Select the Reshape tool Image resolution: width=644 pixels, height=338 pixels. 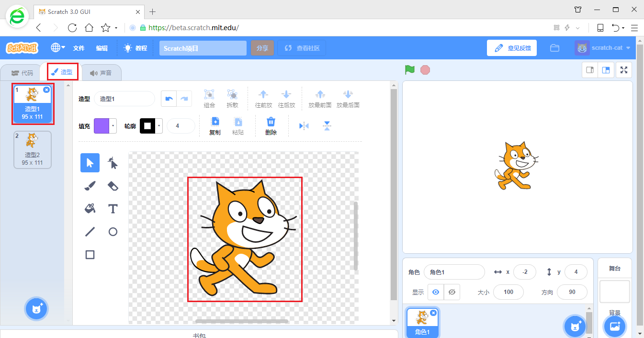tap(113, 163)
